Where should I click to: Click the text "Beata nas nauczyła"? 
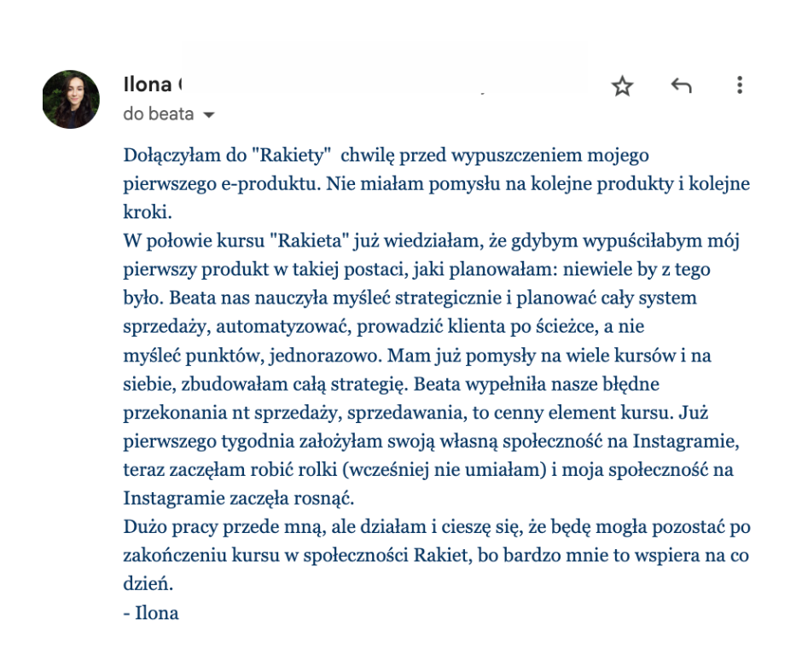point(244,298)
